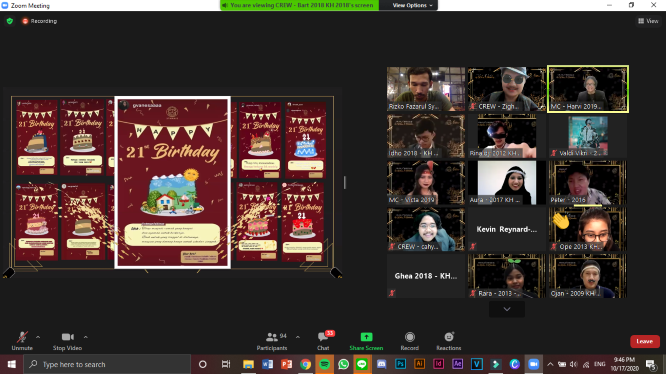Click the Recording indicator
The image size is (666, 374).
tap(40, 21)
